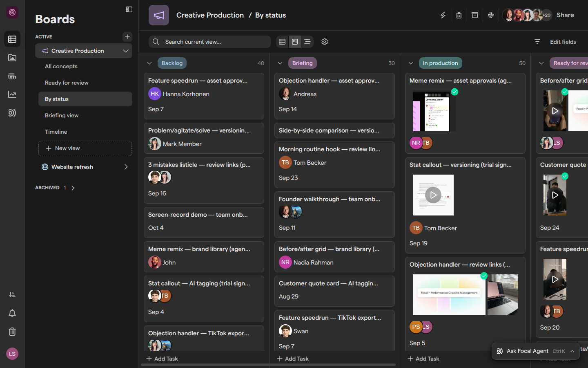This screenshot has height=368, width=588.
Task: Click the Slack integration icon
Action: click(491, 15)
